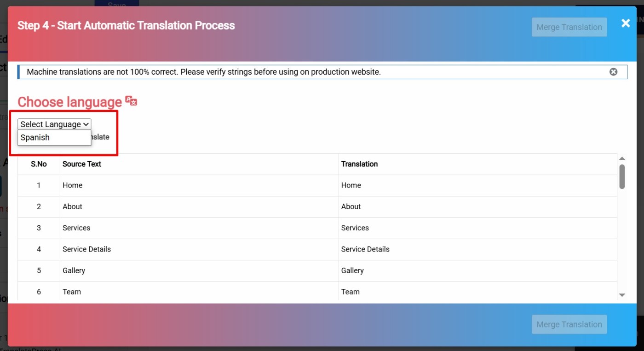The width and height of the screenshot is (644, 351).
Task: Click the table scrollbar up arrow
Action: point(622,158)
